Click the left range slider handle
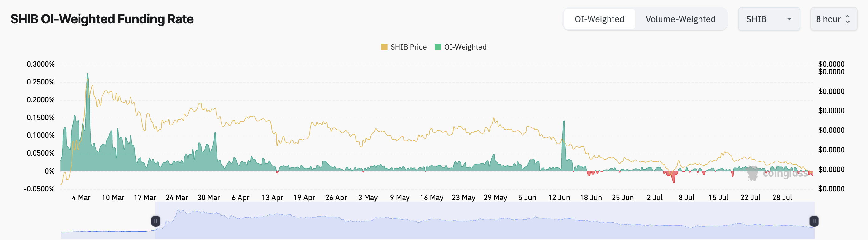Viewport: 868px width, 240px height. click(156, 221)
